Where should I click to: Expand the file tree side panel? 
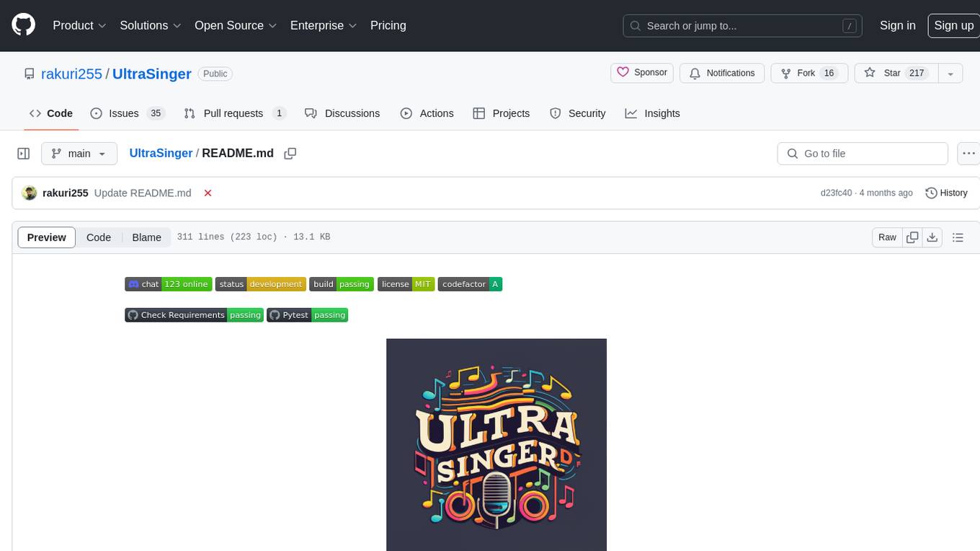(x=24, y=154)
